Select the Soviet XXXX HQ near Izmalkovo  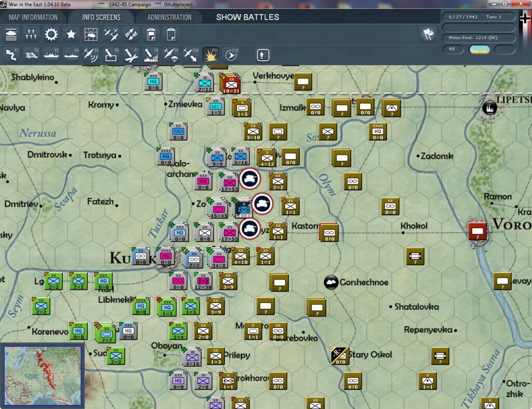point(378,131)
